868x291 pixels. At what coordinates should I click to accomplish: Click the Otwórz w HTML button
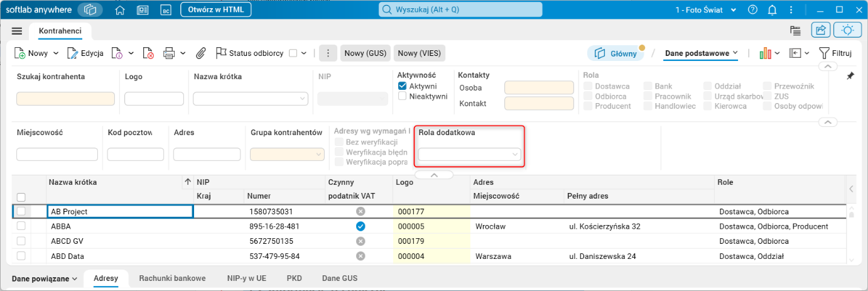(216, 10)
